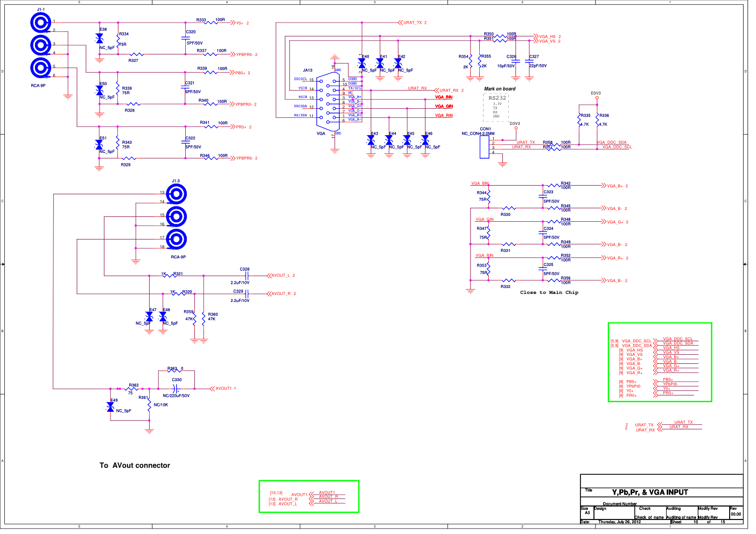Click the 'To AVout connector' text note
The image size is (756, 534).
tap(135, 466)
